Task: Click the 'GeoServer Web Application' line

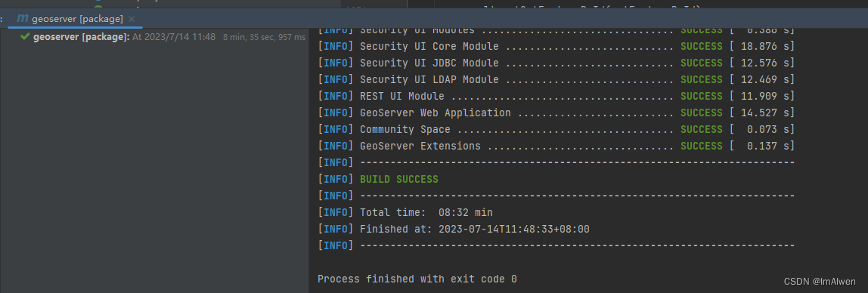Action: click(556, 113)
